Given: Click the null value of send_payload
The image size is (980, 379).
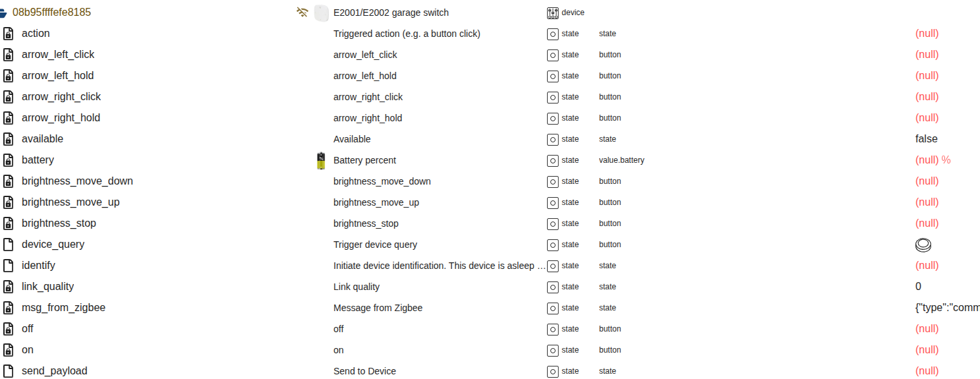Looking at the screenshot, I should coord(927,371).
